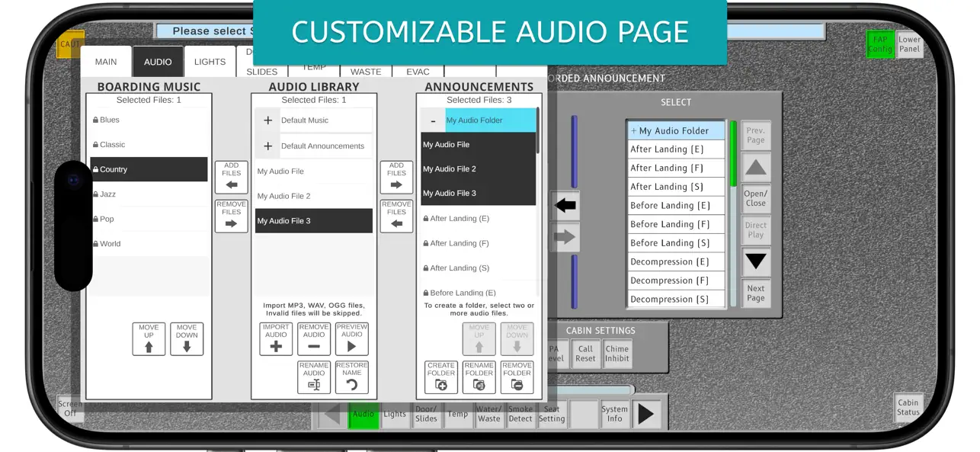Screen dimensions: 980x452
Task: Click Next Page button
Action: click(x=756, y=293)
